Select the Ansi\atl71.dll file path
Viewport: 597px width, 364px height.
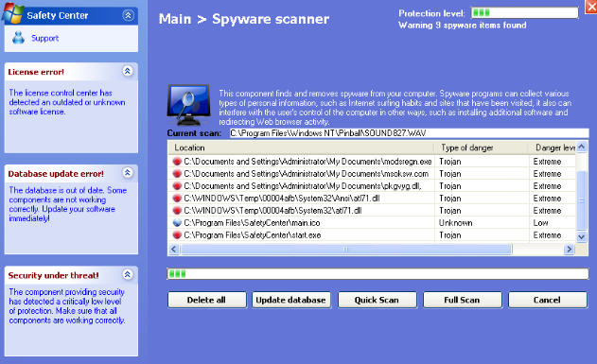coord(282,199)
